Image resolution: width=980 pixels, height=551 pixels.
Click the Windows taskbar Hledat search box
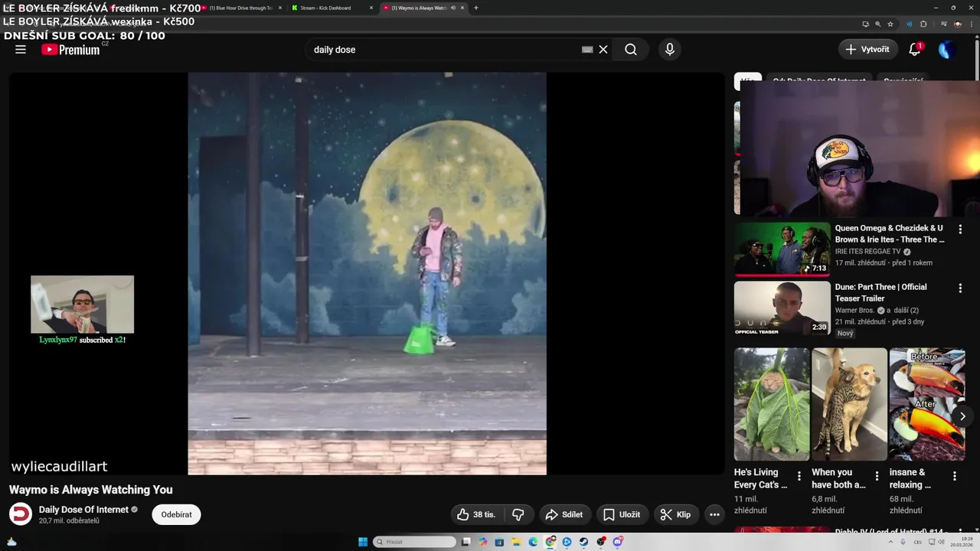[x=415, y=542]
